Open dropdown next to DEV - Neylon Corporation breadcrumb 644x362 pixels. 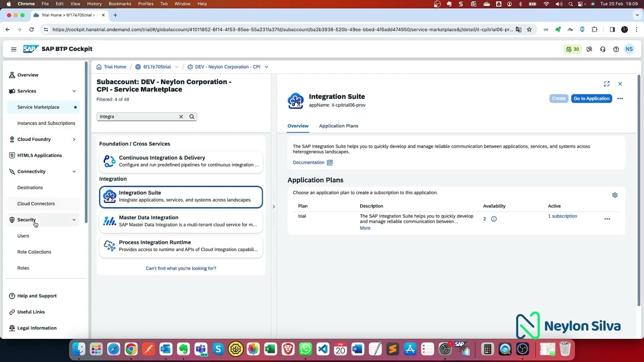266,67
